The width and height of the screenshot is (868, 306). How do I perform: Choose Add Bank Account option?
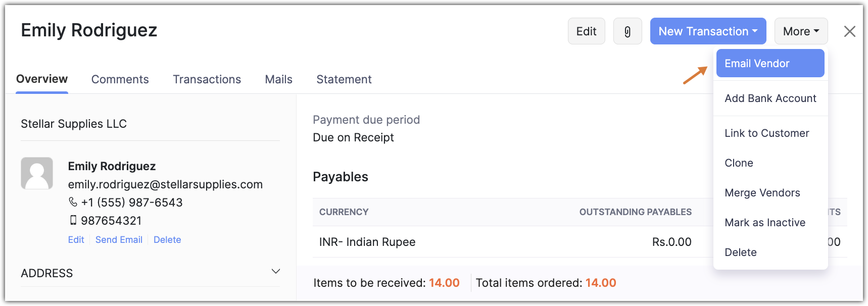coord(770,98)
